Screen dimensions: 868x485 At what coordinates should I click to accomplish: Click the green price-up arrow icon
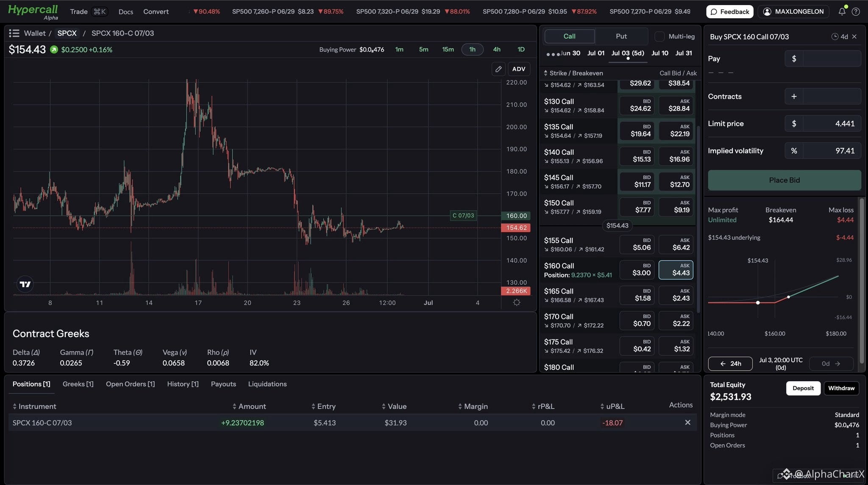(54, 50)
